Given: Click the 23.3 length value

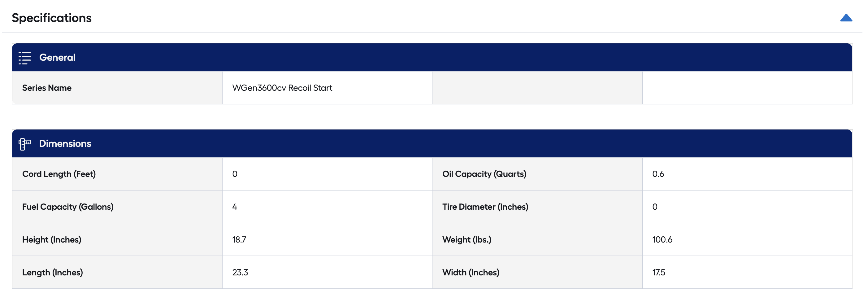Looking at the screenshot, I should point(240,272).
